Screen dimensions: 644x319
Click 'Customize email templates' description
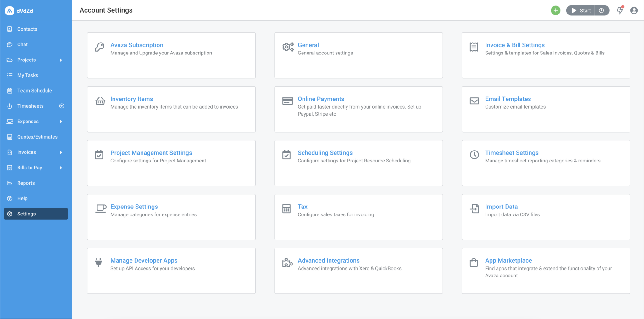515,107
